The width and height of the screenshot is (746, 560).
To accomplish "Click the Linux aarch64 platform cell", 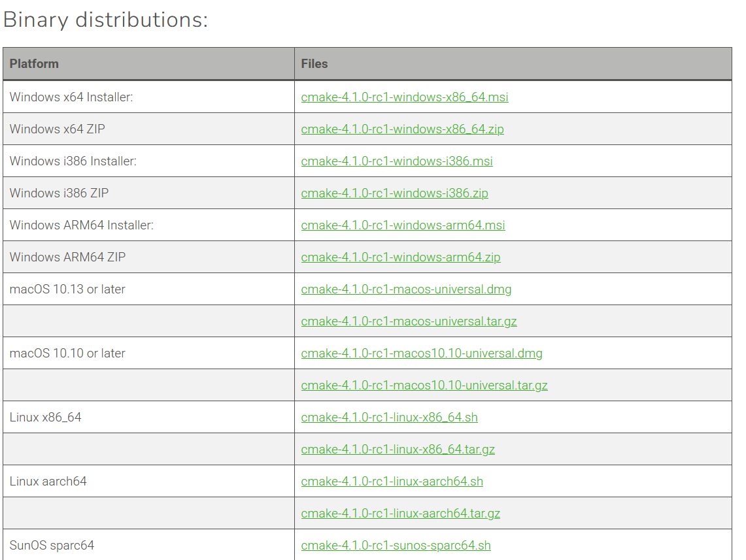I will (48, 482).
